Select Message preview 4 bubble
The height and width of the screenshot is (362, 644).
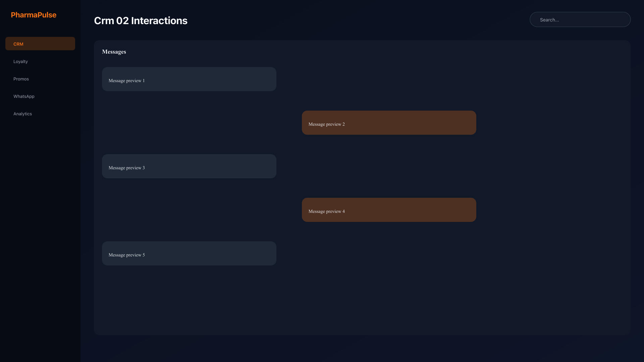(389, 210)
